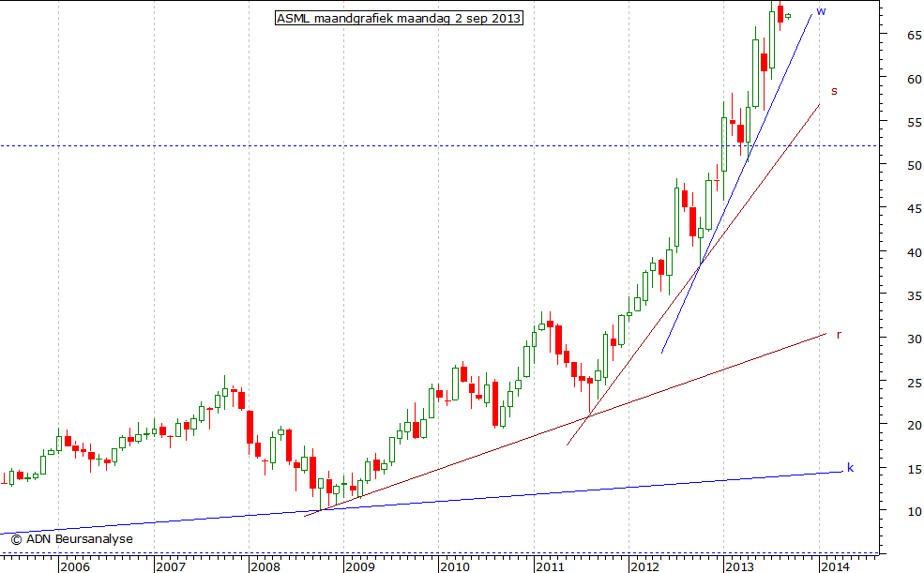Viewport: 924px width, 573px height.
Task: Click the 60 price axis label
Action: (914, 79)
